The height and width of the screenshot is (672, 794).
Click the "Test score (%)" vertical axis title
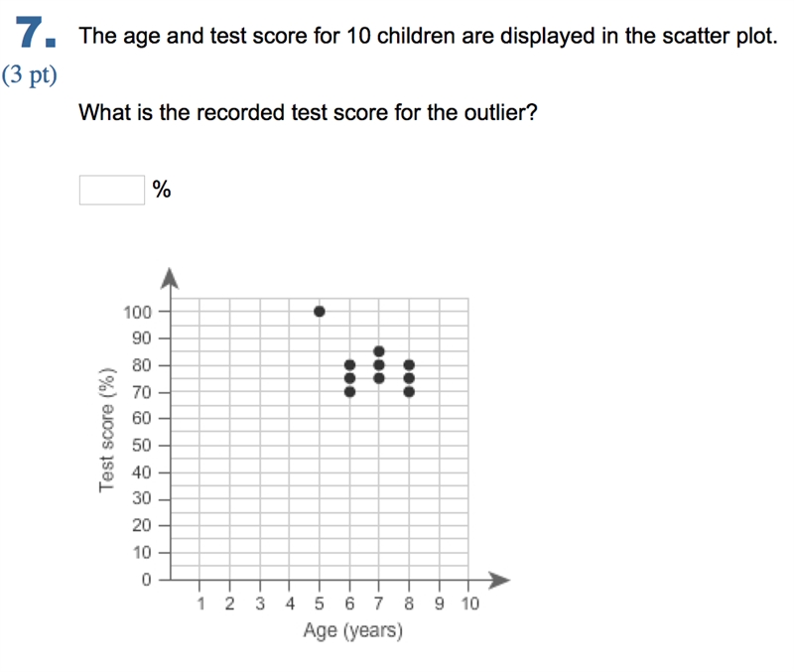[x=107, y=430]
